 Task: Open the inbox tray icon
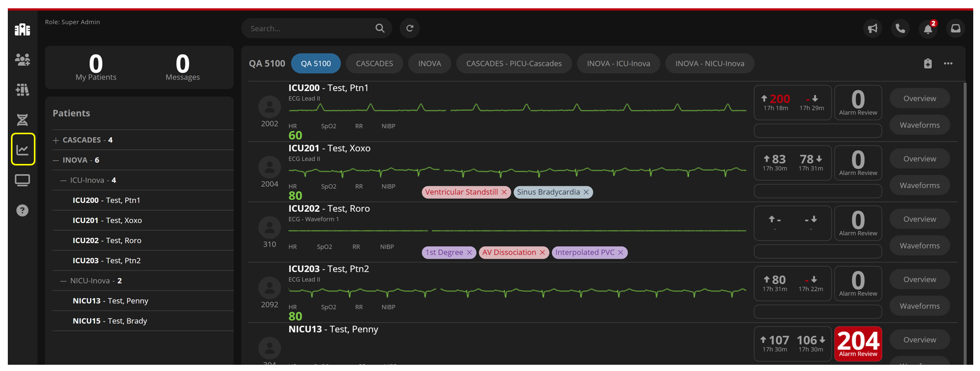click(956, 29)
